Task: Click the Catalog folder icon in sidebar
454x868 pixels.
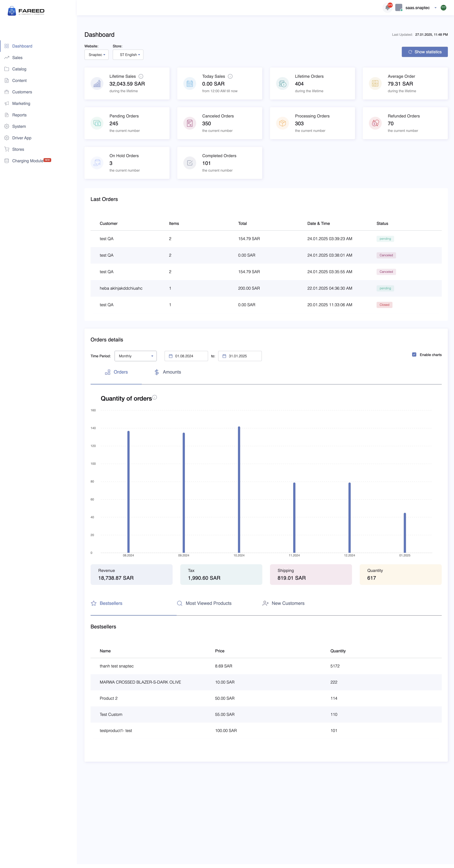Action: [7, 69]
